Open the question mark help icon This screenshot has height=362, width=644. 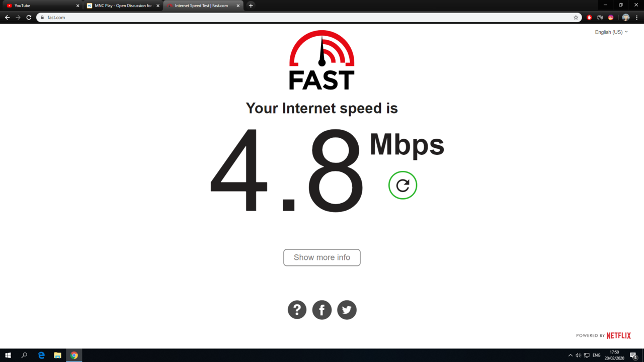click(297, 310)
